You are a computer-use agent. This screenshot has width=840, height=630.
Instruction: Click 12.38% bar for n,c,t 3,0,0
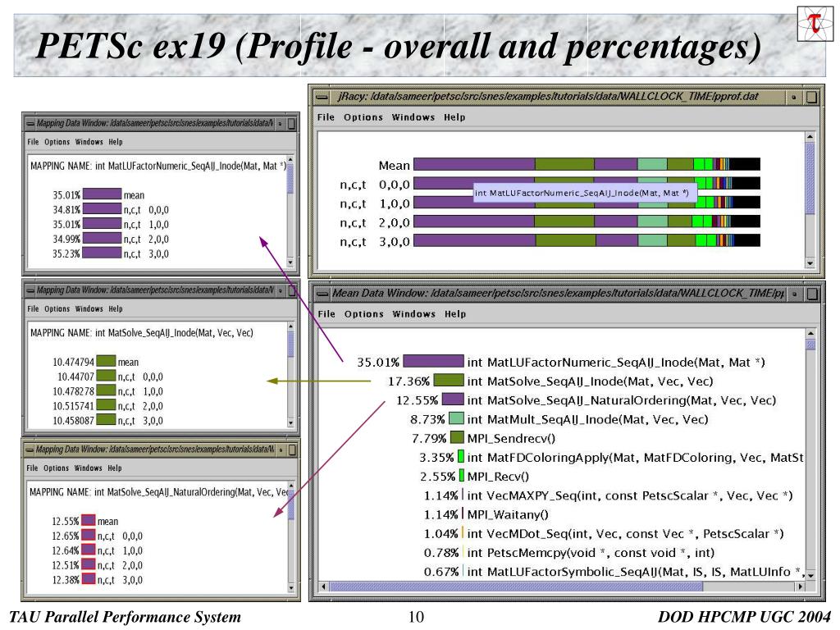pyautogui.click(x=89, y=579)
